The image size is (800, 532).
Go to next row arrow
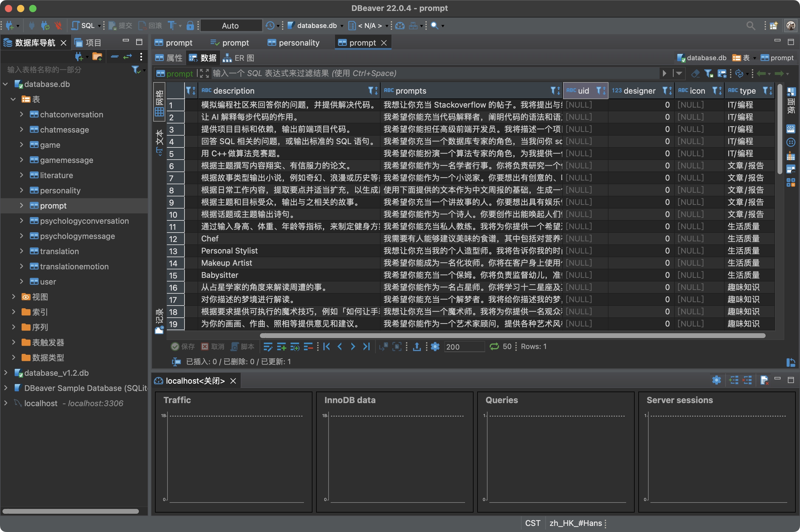(x=353, y=347)
